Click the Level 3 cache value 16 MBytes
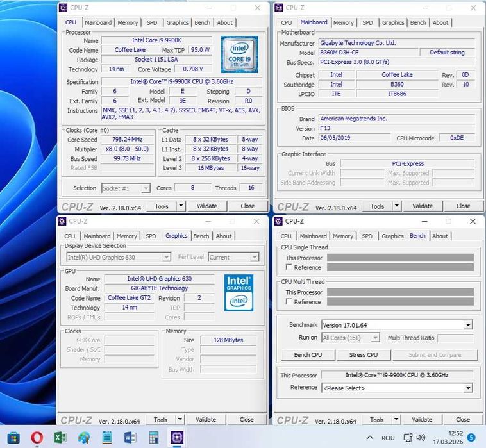Image resolution: width=486 pixels, height=448 pixels. click(210, 168)
